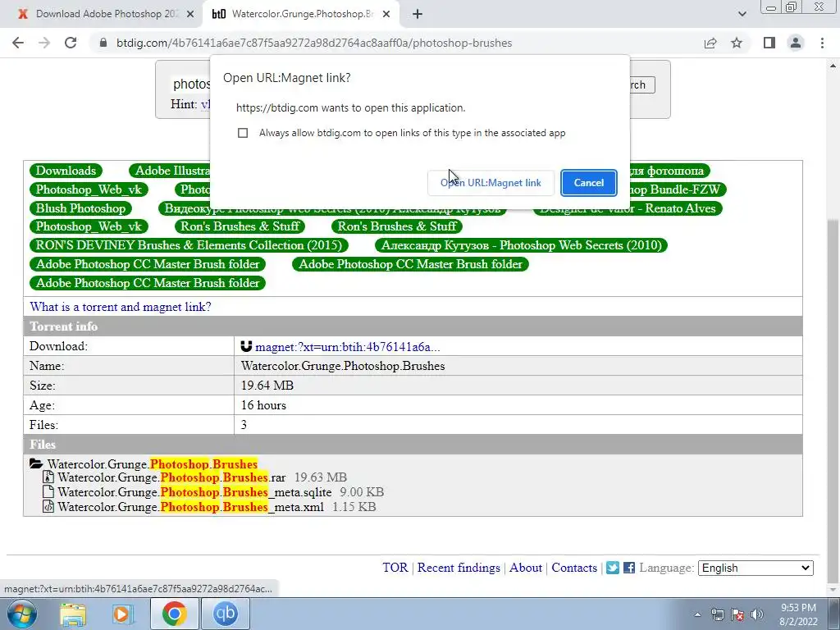
Task: Open the Windows Start button
Action: (x=22, y=614)
